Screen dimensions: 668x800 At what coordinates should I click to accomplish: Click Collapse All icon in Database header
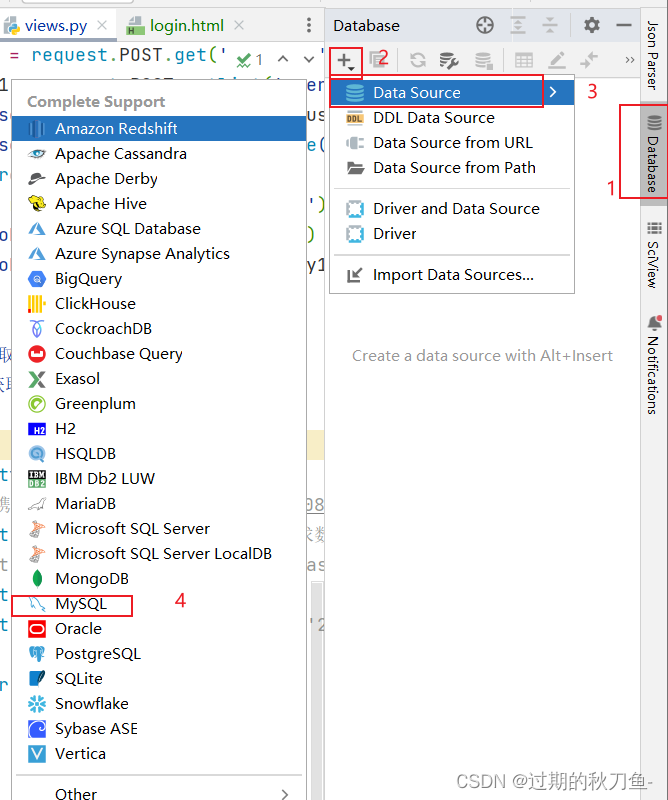click(550, 25)
